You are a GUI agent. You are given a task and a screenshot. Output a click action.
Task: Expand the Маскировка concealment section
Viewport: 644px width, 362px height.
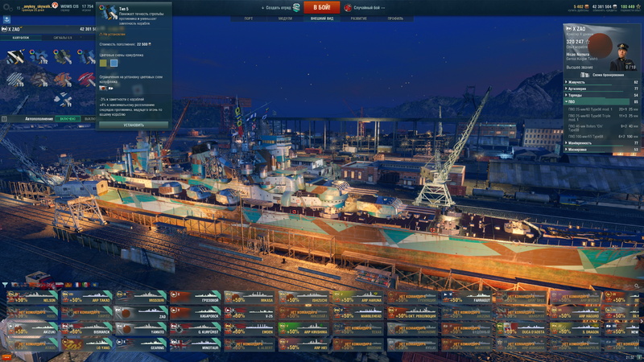click(x=602, y=150)
